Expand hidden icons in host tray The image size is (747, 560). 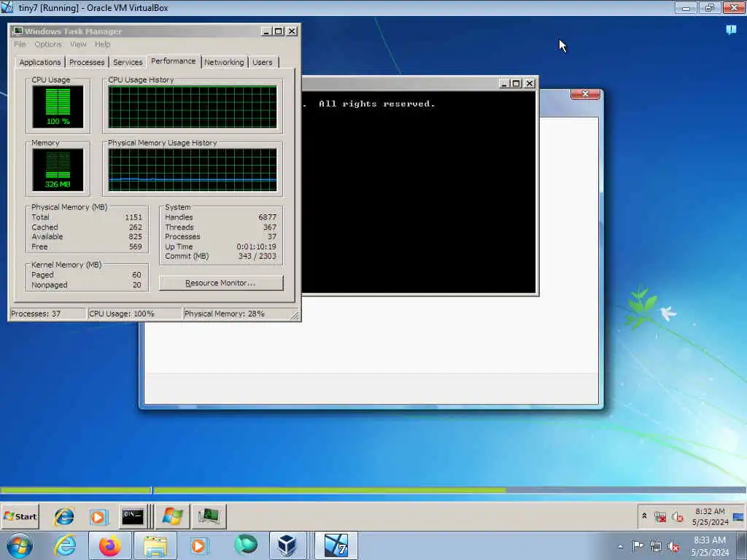(620, 547)
